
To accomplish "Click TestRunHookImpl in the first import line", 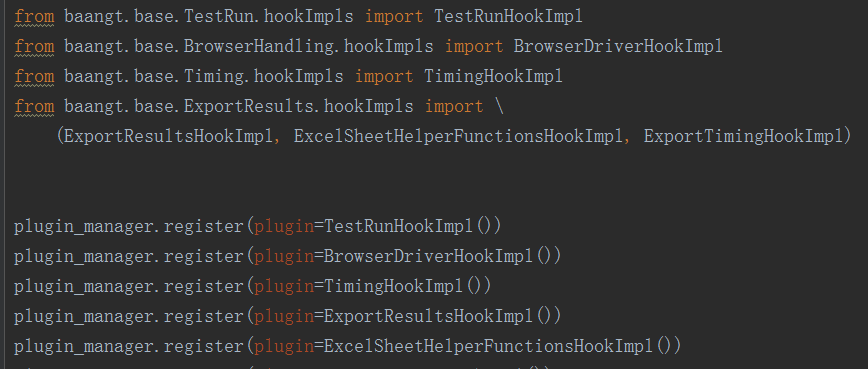I will [508, 17].
